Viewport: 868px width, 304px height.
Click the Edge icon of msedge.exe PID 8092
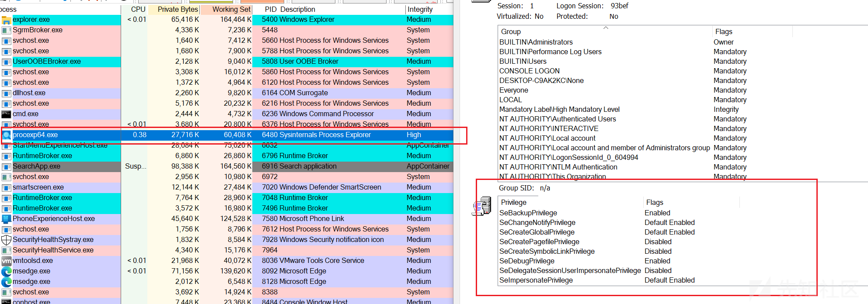click(x=6, y=272)
